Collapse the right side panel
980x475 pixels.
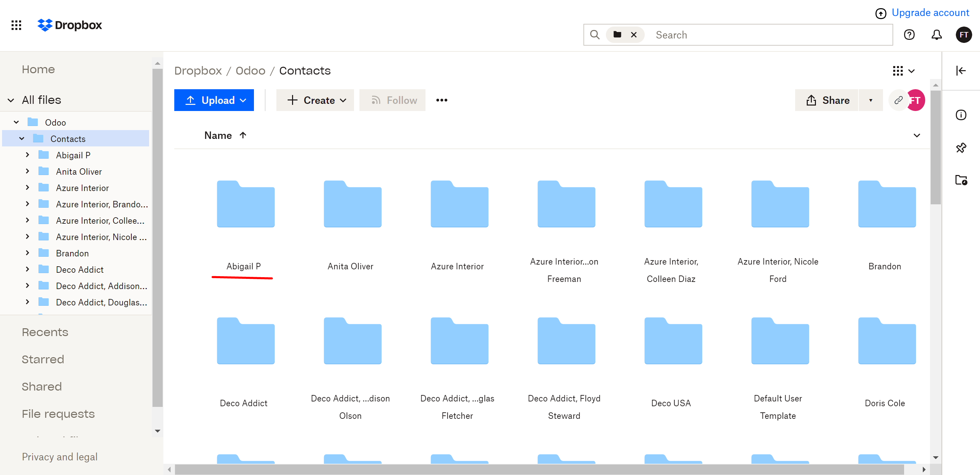coord(961,71)
